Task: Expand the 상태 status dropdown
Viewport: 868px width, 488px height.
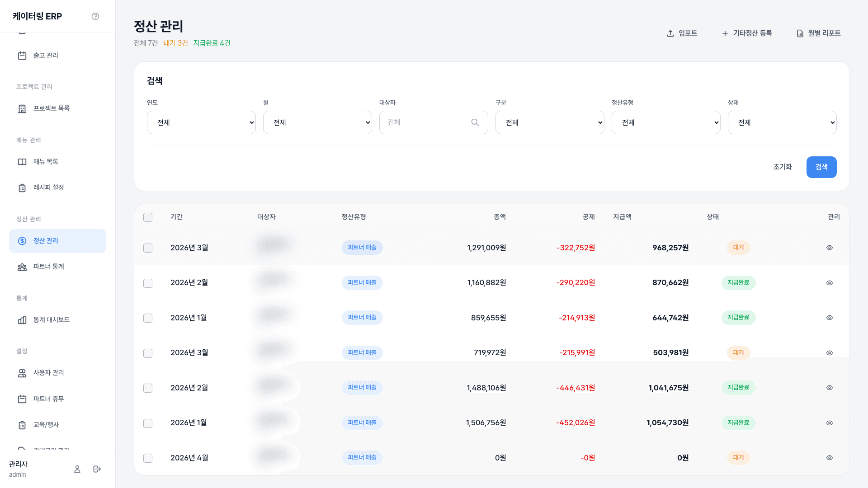Action: (782, 122)
